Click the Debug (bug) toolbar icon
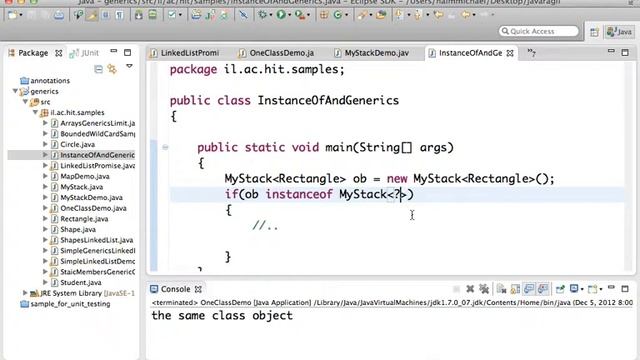The image size is (640, 360). pos(262,15)
